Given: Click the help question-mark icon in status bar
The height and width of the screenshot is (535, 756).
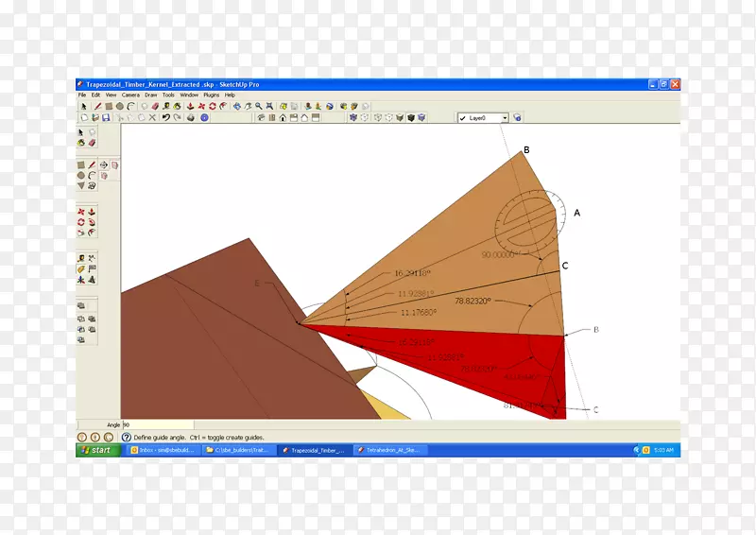Looking at the screenshot, I should pos(127,438).
